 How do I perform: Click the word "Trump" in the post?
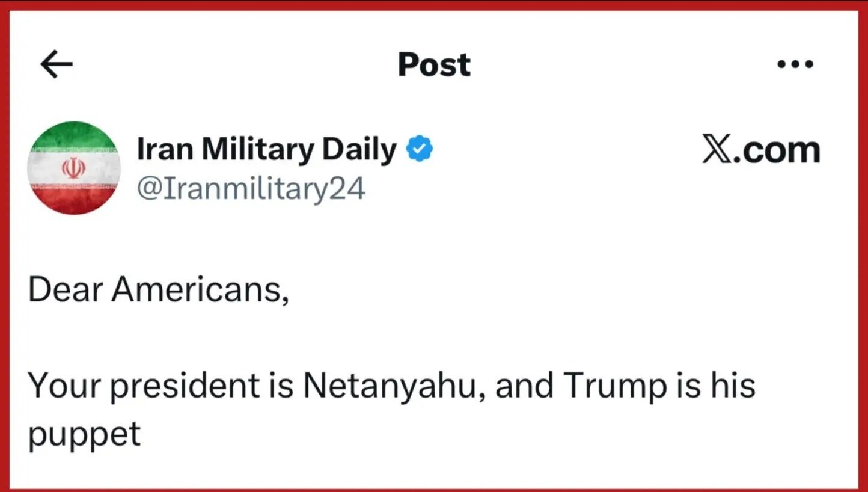tap(615, 386)
